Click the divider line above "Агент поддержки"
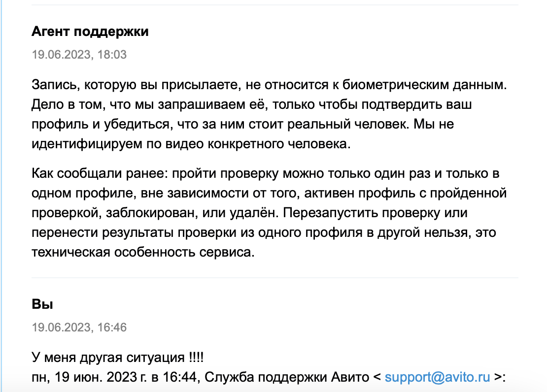The height and width of the screenshot is (392, 547). coord(275,5)
